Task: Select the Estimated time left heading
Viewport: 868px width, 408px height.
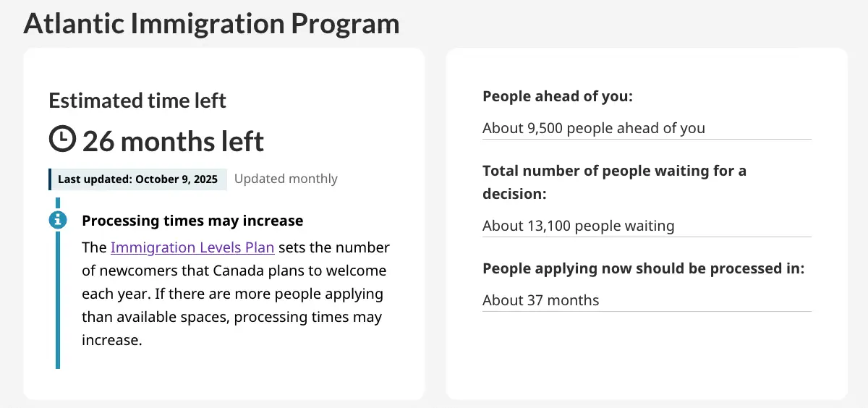Action: 137,101
